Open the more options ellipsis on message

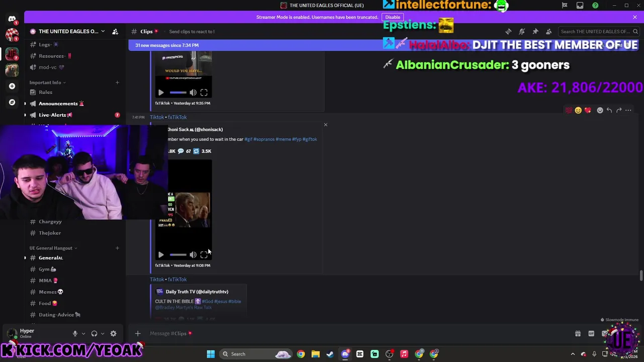coord(628,110)
